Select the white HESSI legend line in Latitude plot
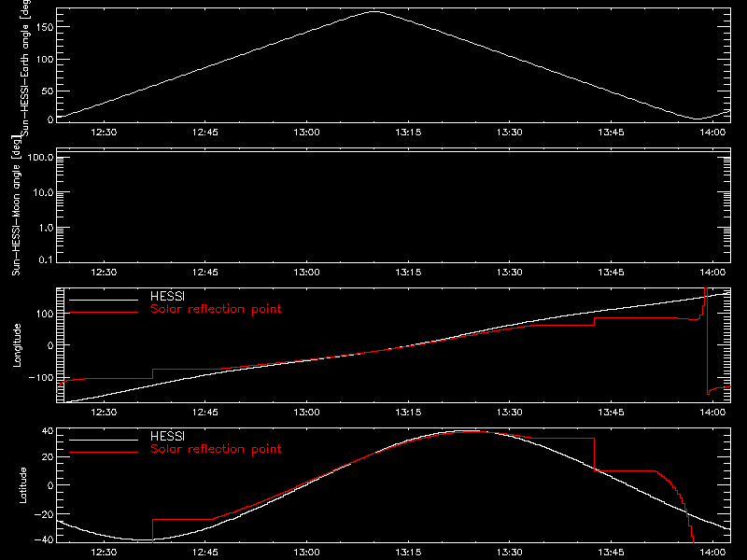This screenshot has width=747, height=560. (104, 440)
